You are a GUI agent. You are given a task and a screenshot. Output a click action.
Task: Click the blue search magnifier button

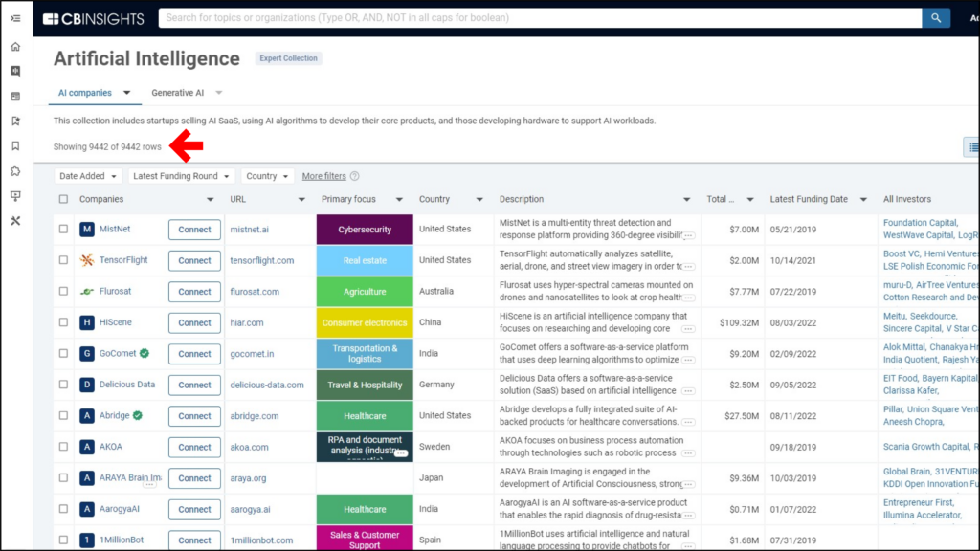(x=936, y=18)
